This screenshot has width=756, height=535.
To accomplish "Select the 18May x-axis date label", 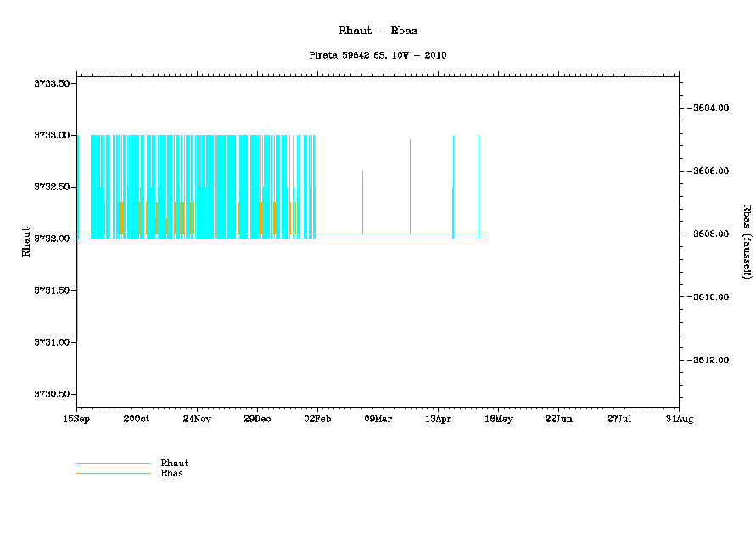I will 498,419.
